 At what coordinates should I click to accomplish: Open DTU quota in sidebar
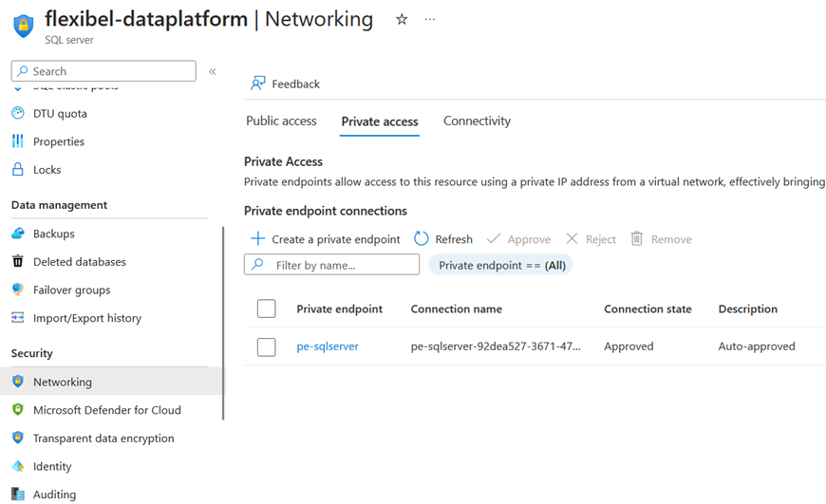tap(60, 114)
